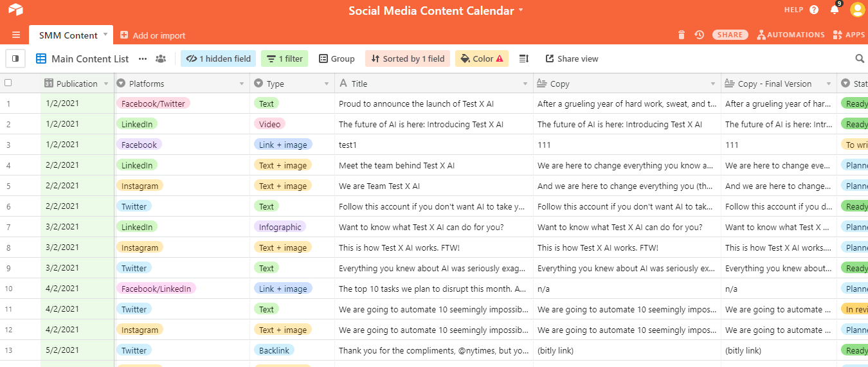Image resolution: width=868 pixels, height=367 pixels.
Task: Click the Add or import button
Action: coord(152,35)
